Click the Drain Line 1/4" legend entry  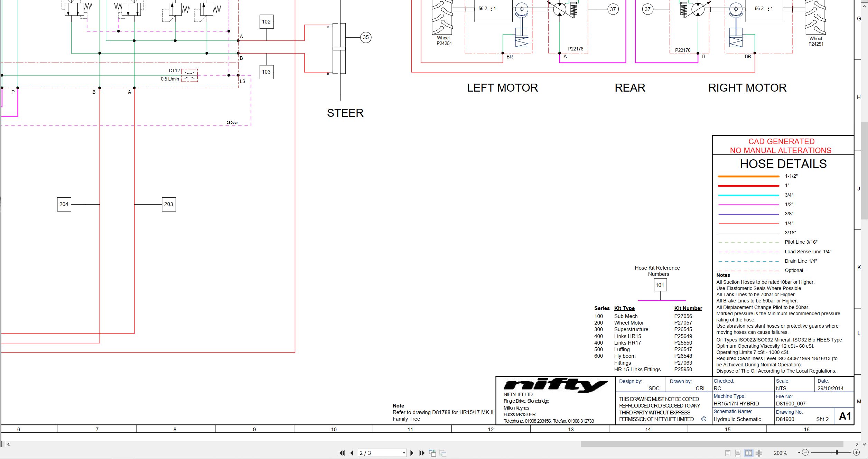point(801,261)
